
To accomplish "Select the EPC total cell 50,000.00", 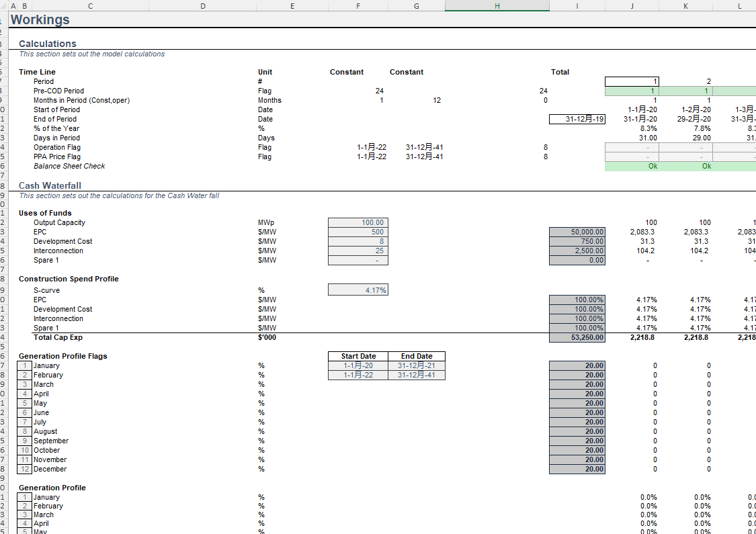I will (577, 232).
